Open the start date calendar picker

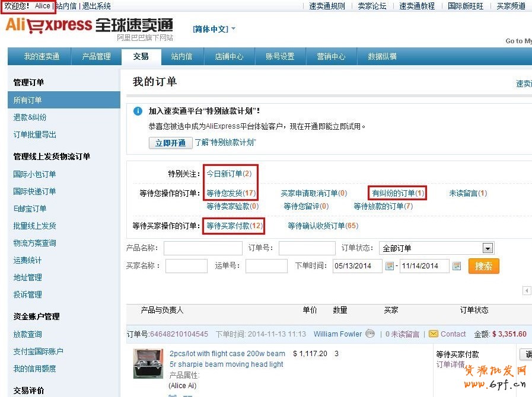[x=390, y=266]
